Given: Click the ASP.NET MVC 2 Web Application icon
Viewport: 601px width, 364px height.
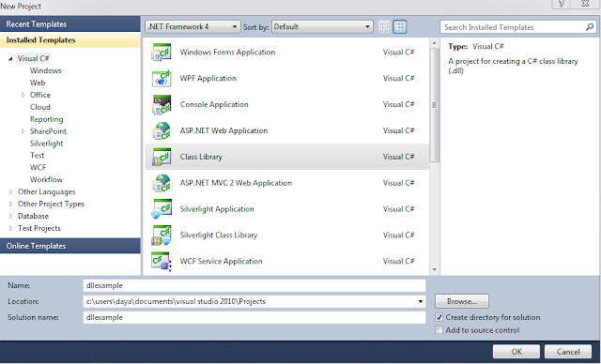Looking at the screenshot, I should (x=162, y=183).
